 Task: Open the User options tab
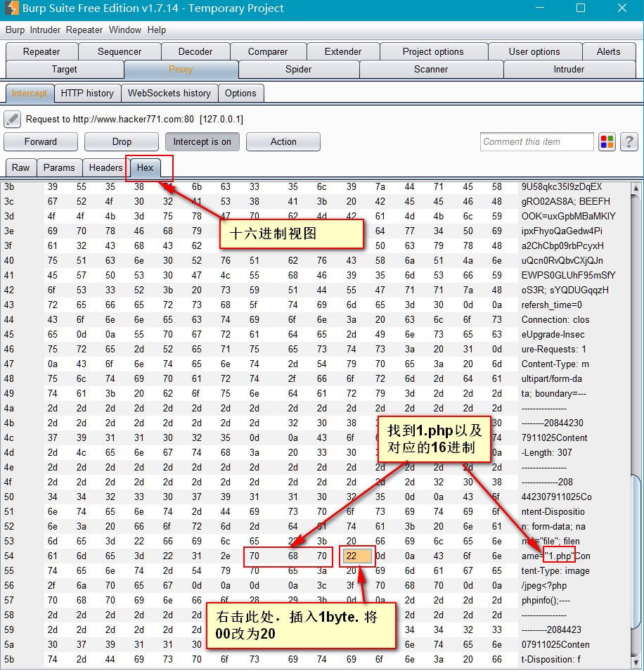[x=534, y=52]
